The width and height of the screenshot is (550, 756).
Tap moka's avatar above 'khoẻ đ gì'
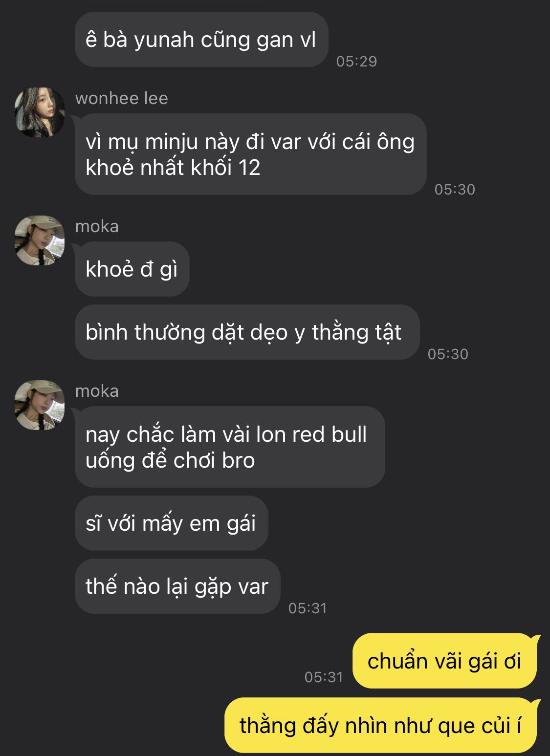click(40, 240)
